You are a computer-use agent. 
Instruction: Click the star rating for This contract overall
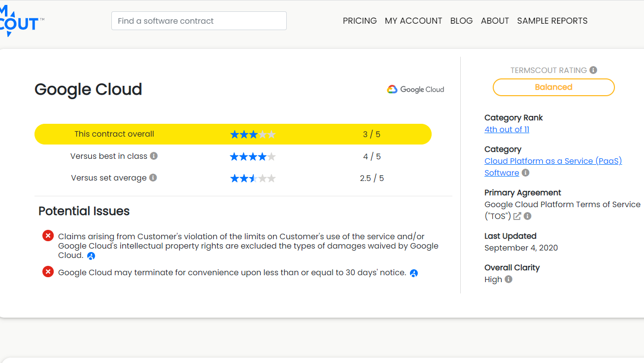tap(253, 134)
